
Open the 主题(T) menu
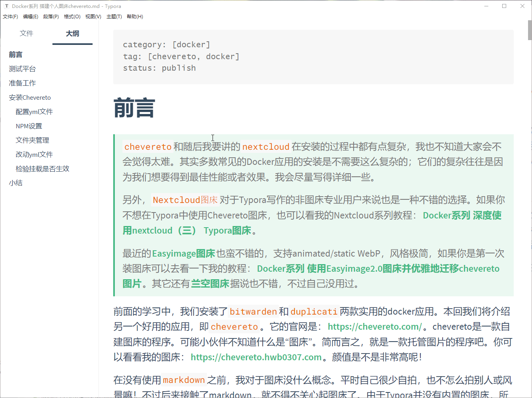tap(114, 17)
